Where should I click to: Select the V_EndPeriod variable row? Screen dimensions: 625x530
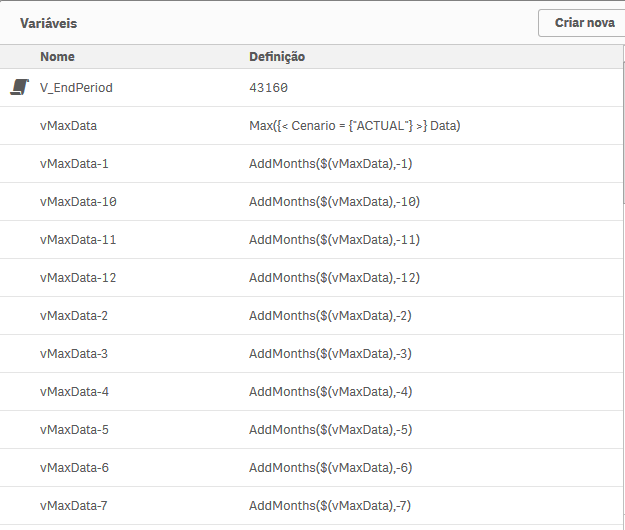(x=76, y=88)
